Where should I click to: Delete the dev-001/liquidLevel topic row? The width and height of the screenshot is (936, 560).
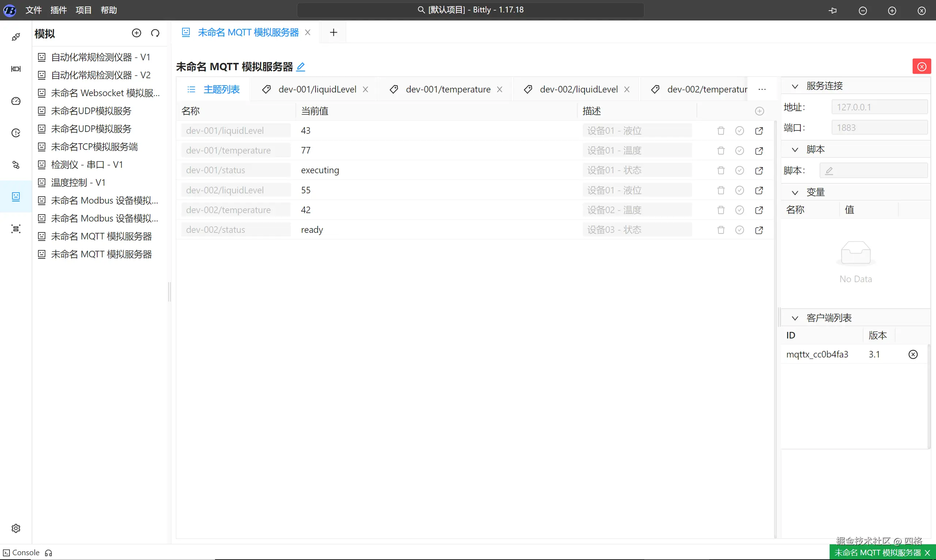[x=721, y=131]
